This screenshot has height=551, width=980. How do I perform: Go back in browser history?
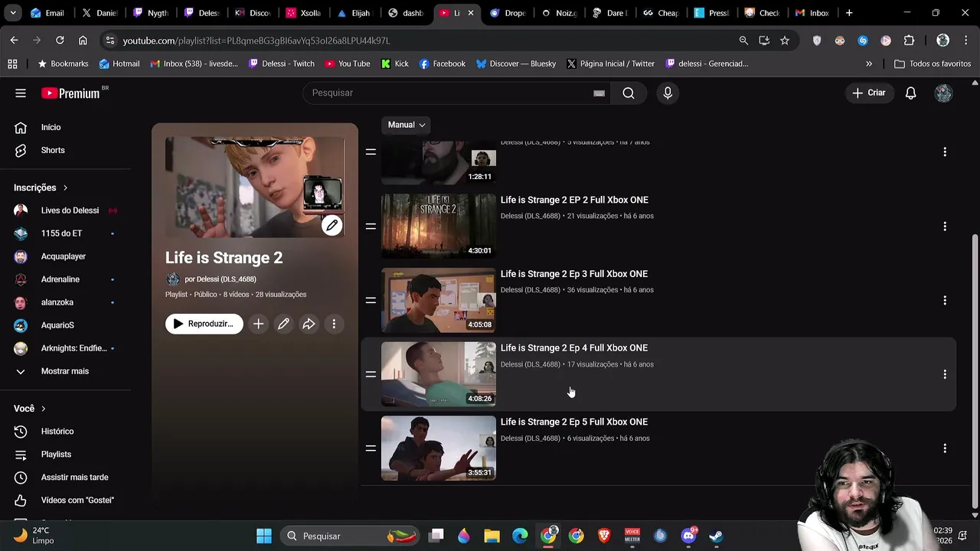pyautogui.click(x=15, y=41)
